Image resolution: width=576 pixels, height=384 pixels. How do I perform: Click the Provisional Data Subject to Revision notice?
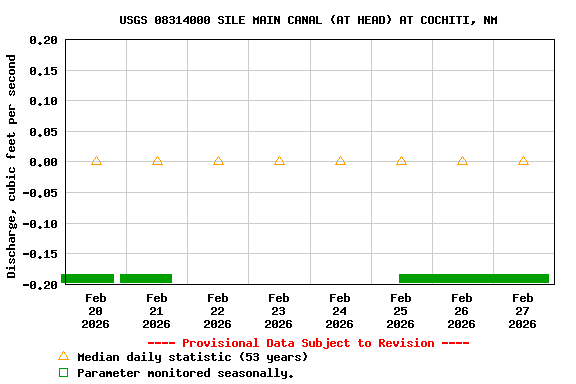tap(309, 343)
